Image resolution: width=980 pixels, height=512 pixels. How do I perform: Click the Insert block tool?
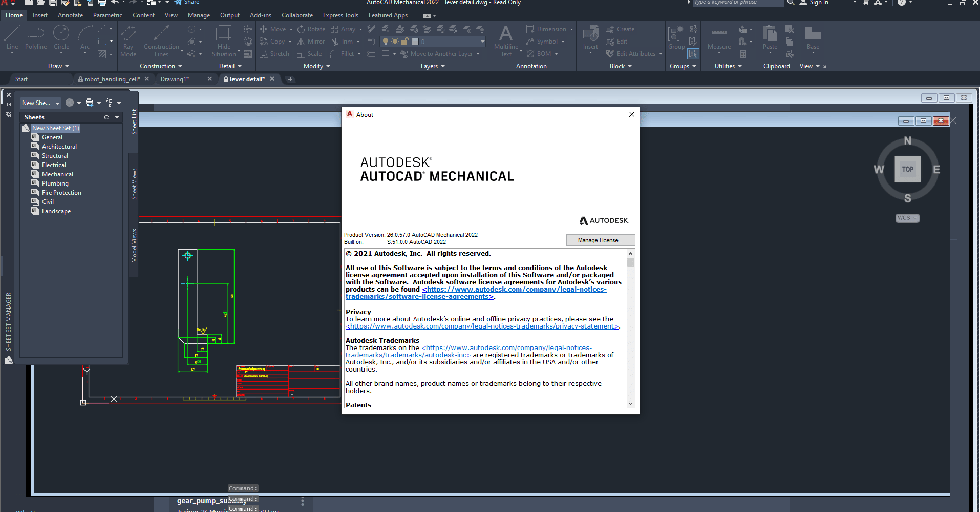tap(590, 38)
